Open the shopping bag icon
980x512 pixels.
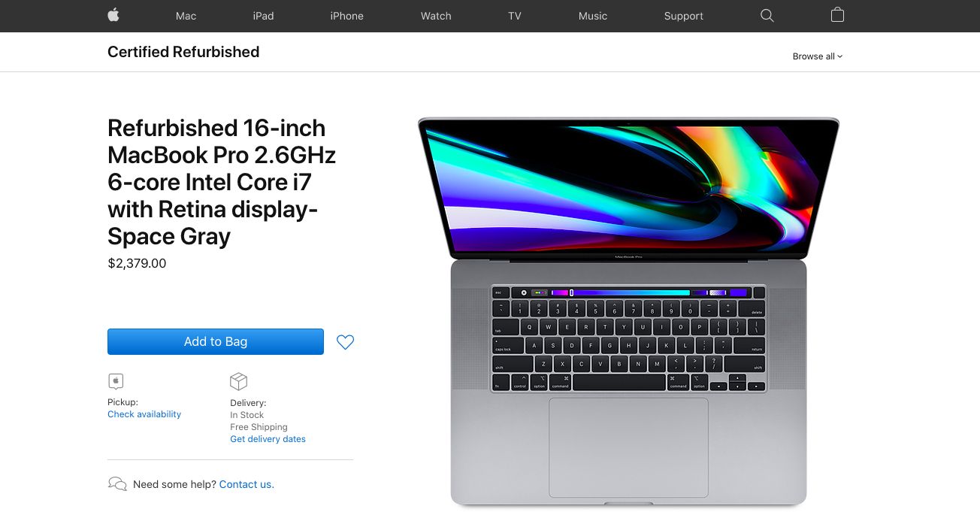(837, 15)
